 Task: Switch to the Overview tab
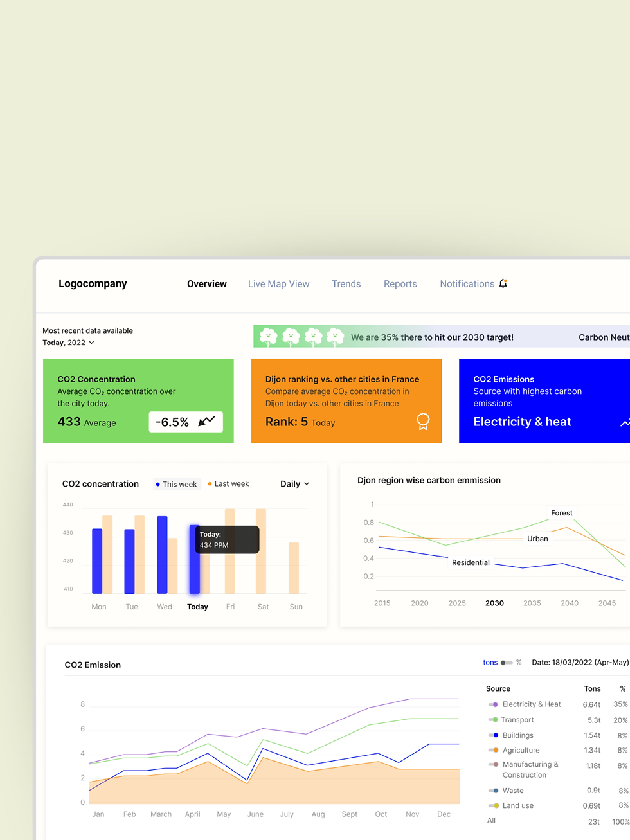pyautogui.click(x=207, y=284)
